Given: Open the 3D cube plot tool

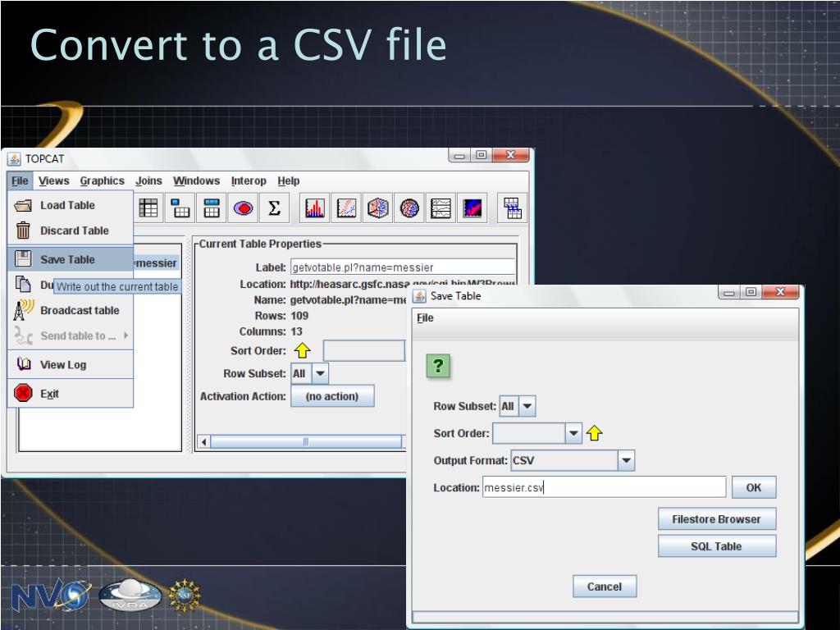Looking at the screenshot, I should pos(377,208).
